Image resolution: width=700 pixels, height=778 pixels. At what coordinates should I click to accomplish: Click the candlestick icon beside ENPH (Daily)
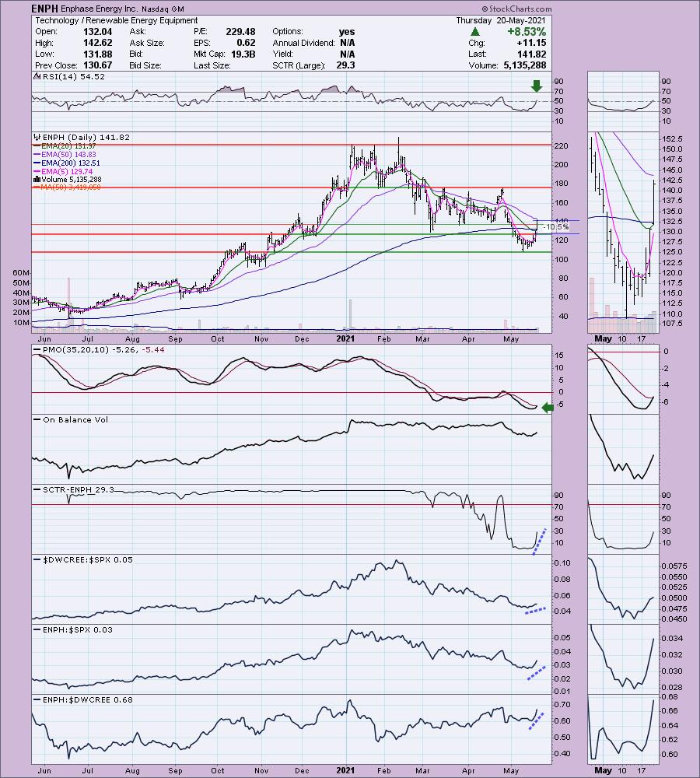(37, 138)
